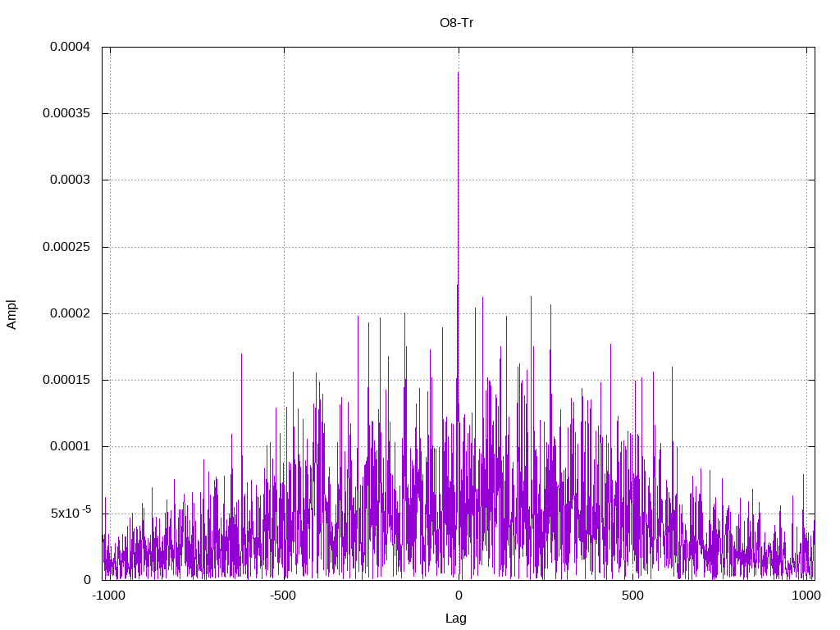
Task: Click the y-axis value 0.00025
Action: (67, 246)
